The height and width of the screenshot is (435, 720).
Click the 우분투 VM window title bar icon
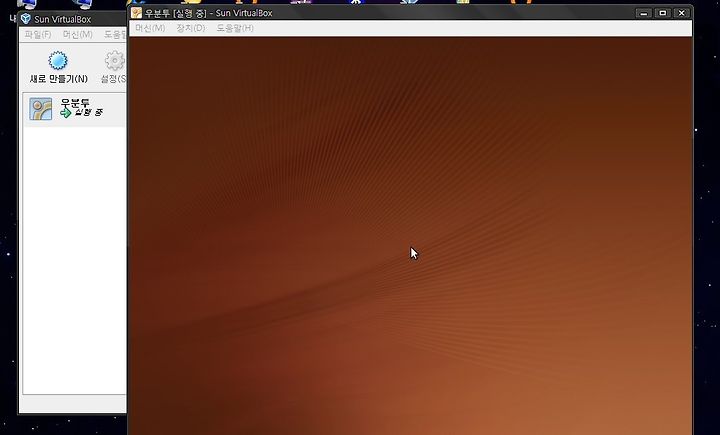136,13
